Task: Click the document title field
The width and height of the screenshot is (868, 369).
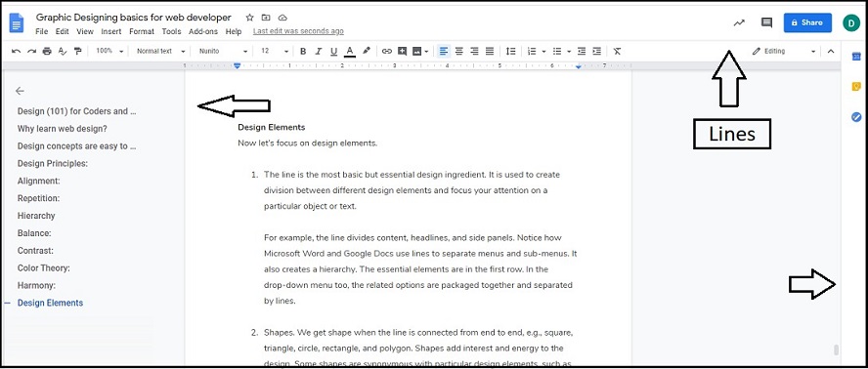Action: point(133,18)
